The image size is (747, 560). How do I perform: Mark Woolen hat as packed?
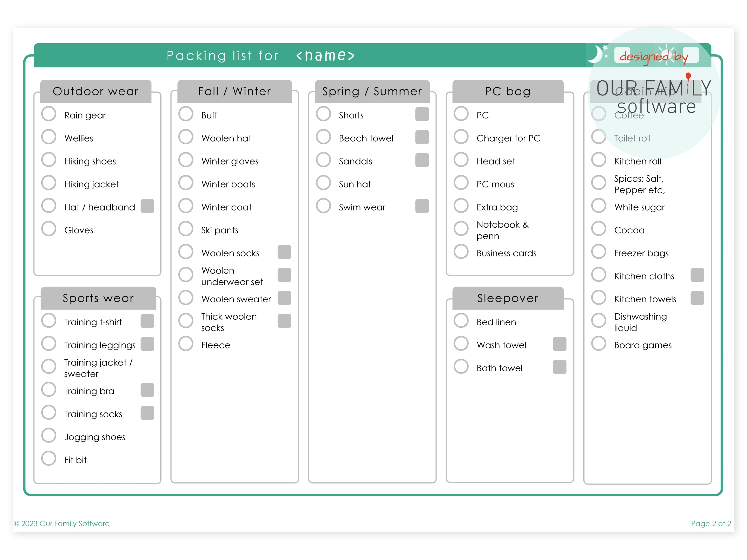(x=186, y=137)
